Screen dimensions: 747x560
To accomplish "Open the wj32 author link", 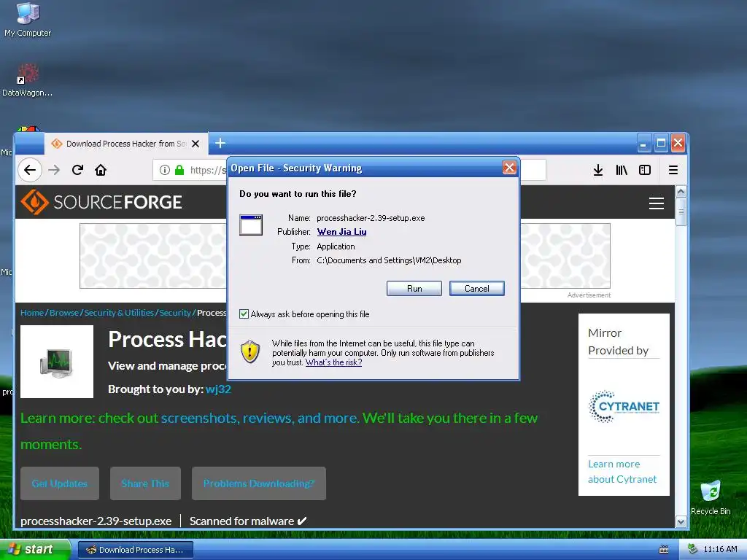I will [218, 389].
